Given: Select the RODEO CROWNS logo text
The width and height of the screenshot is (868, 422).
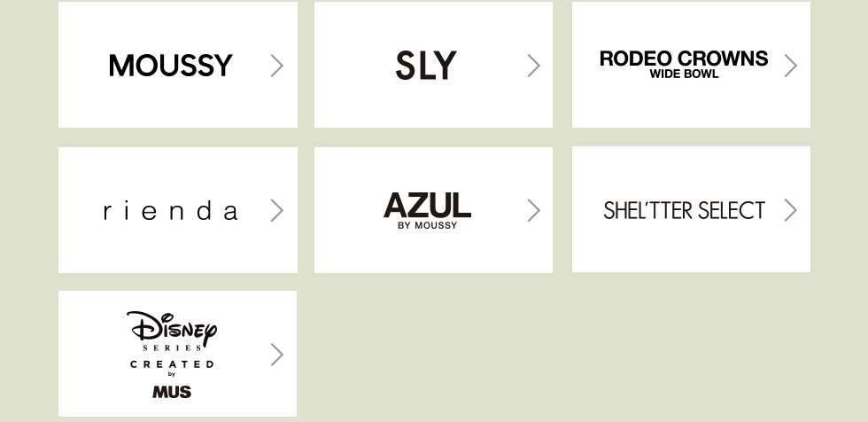Looking at the screenshot, I should click(x=684, y=59).
